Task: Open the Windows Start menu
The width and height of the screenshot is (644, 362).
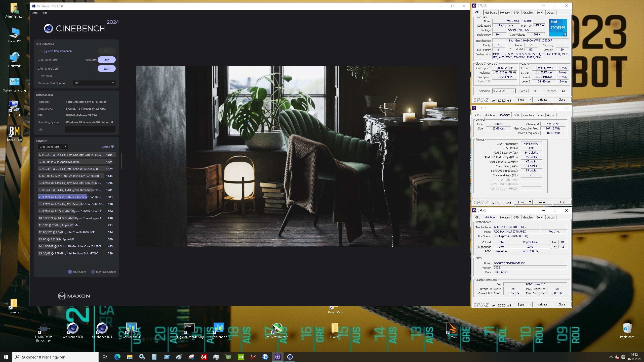Action: point(6,357)
